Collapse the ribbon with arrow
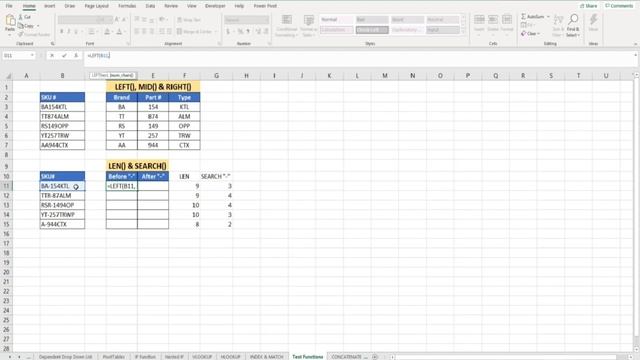 click(635, 44)
